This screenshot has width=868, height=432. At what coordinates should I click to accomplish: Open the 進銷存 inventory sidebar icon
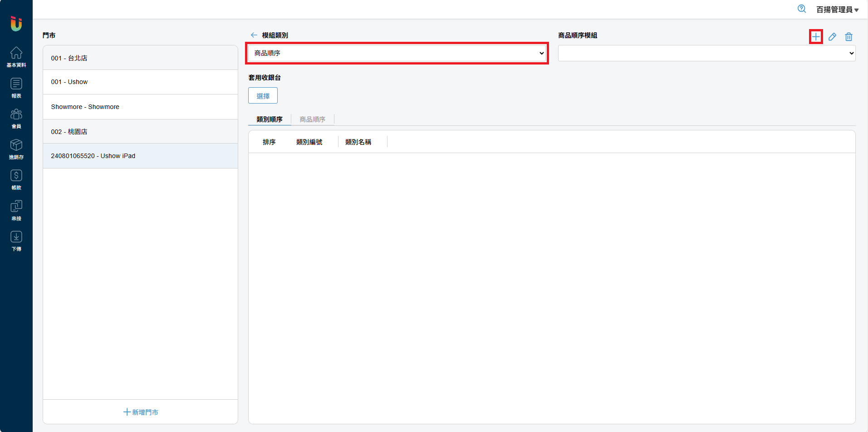coord(16,149)
